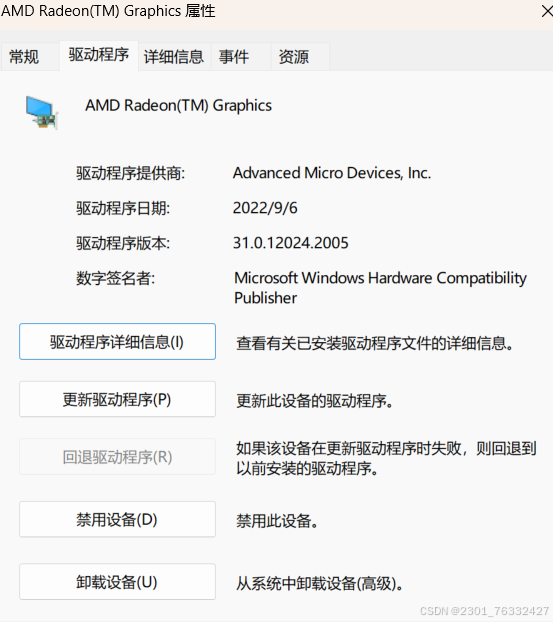Click the driver version 31.0.12024.2005 value
This screenshot has height=622, width=553.
pos(290,243)
